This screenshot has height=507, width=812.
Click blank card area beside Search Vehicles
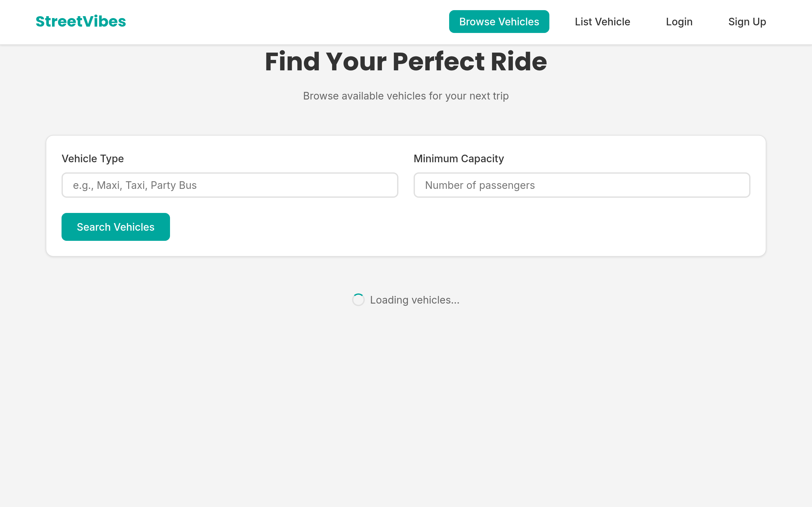[x=436, y=227]
